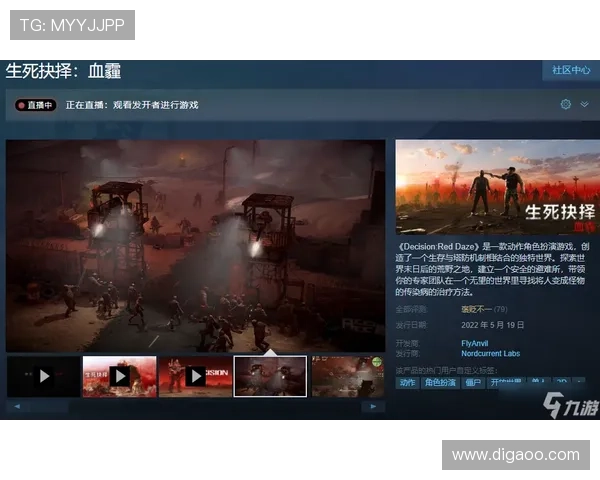This screenshot has height=480, width=600.
Task: Open the main watchtower screenshot
Action: click(x=196, y=246)
